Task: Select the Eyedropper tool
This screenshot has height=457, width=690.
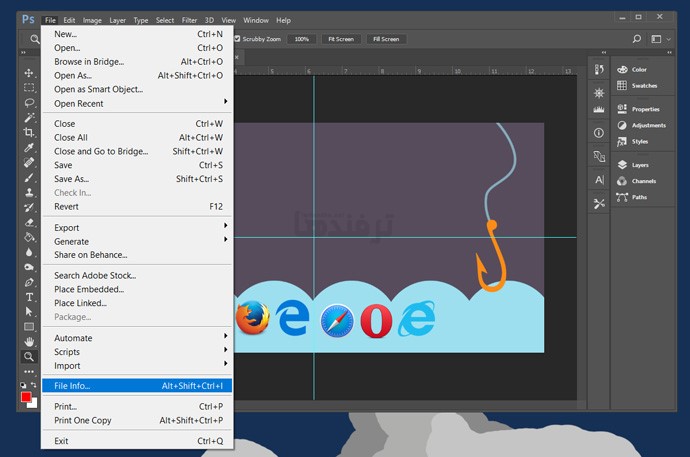Action: coord(29,147)
